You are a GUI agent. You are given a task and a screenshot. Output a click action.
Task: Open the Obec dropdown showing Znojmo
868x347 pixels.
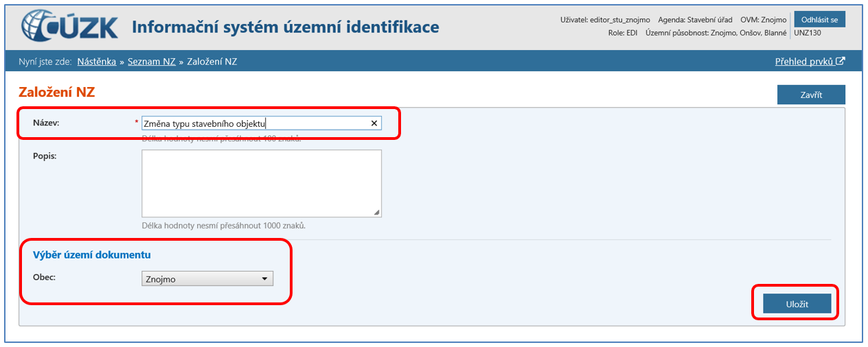[207, 279]
